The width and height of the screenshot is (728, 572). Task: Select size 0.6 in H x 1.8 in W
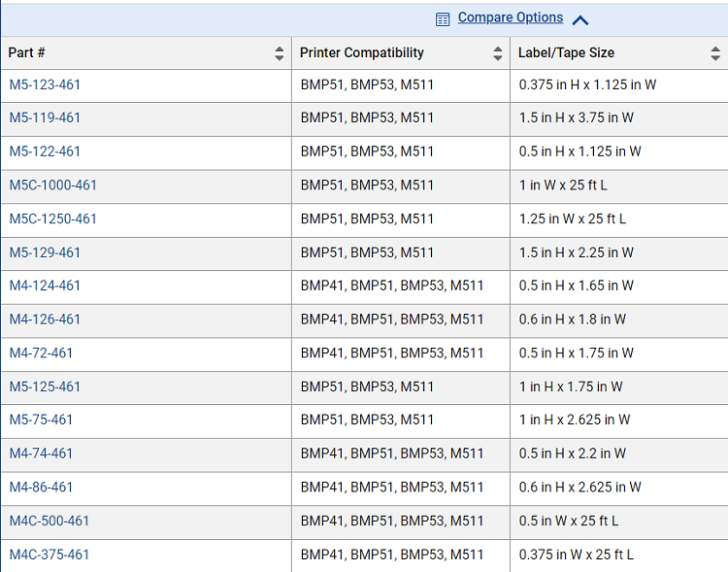click(x=573, y=320)
